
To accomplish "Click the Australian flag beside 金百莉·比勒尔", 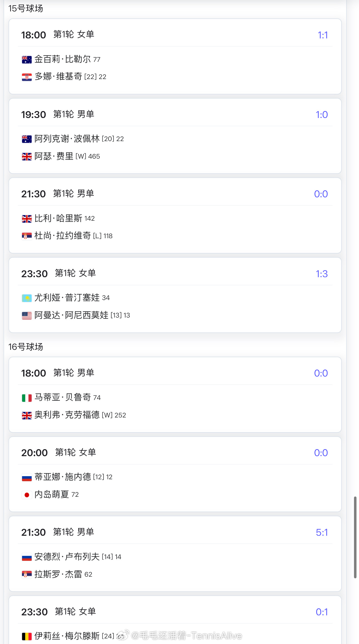I will 27,60.
